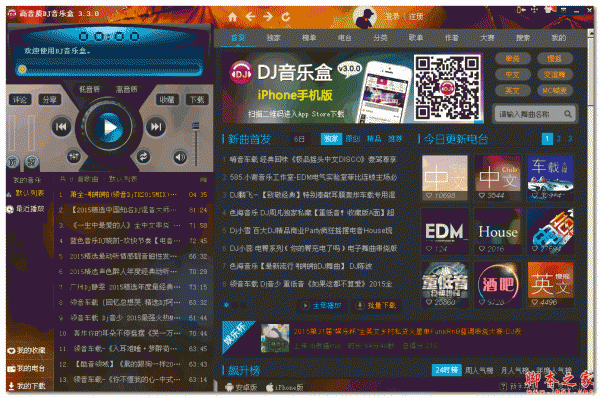Image resolution: width=600 pixels, height=398 pixels.
Task: Open the 车载 radio thumbnail
Action: coord(550,178)
